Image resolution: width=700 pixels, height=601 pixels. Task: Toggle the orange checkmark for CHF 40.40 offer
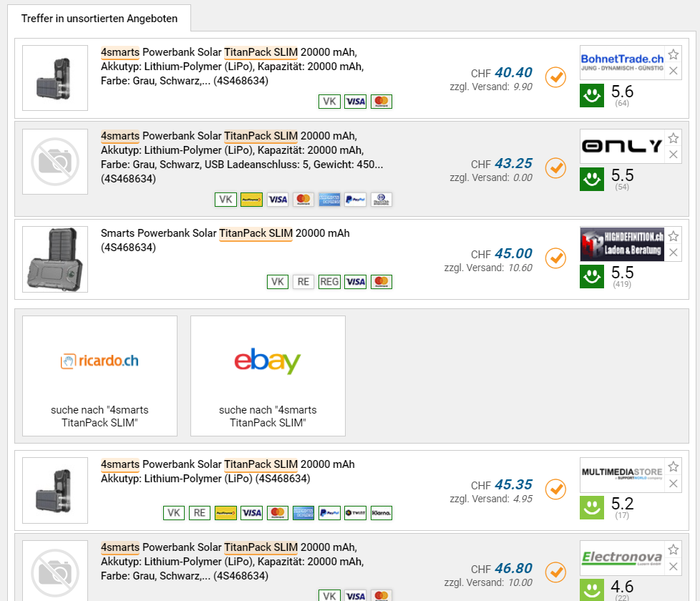click(x=555, y=77)
